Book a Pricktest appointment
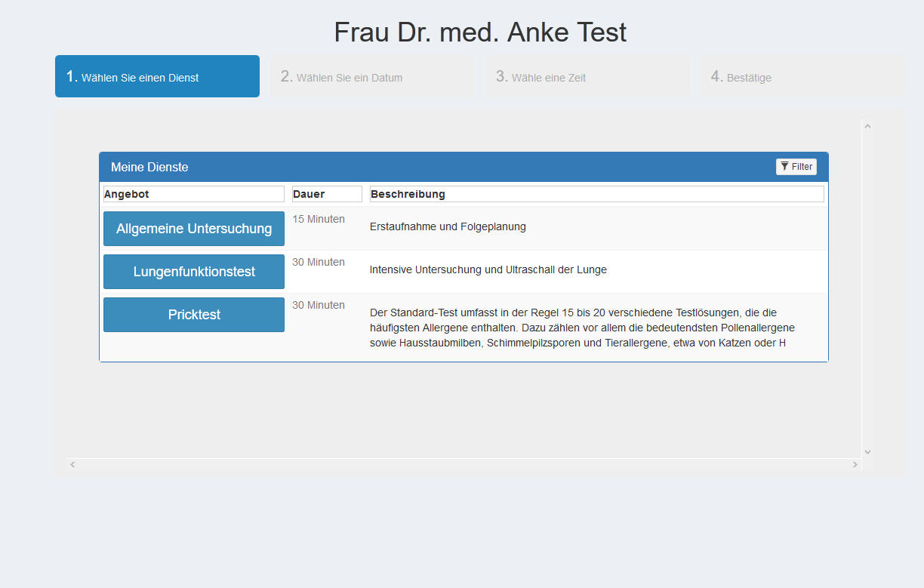 193,314
